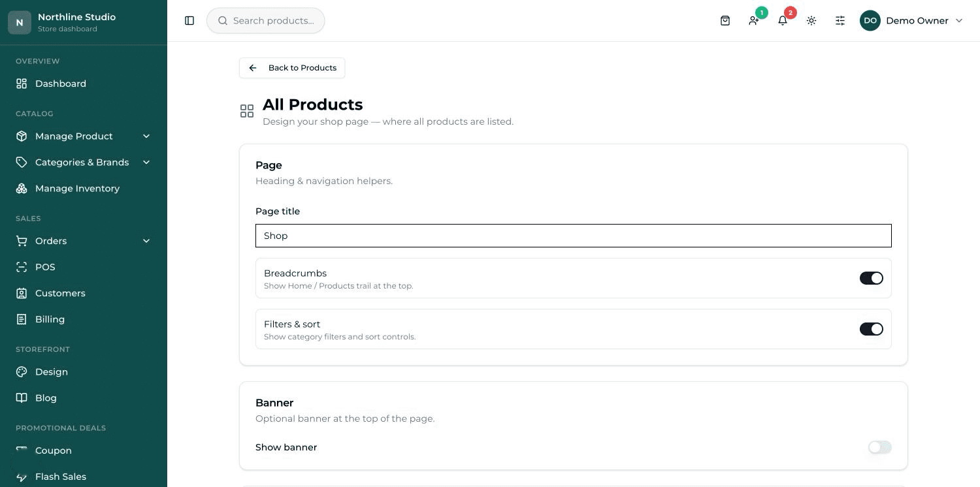Viewport: 980px width, 487px height.
Task: Click the Manage Product box icon
Action: 22,136
